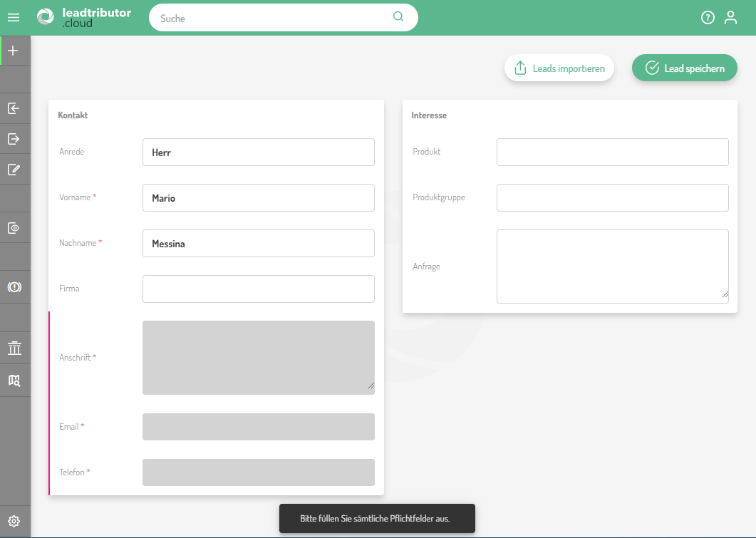Click the edit pencil sidebar icon
Image resolution: width=756 pixels, height=538 pixels.
click(14, 170)
